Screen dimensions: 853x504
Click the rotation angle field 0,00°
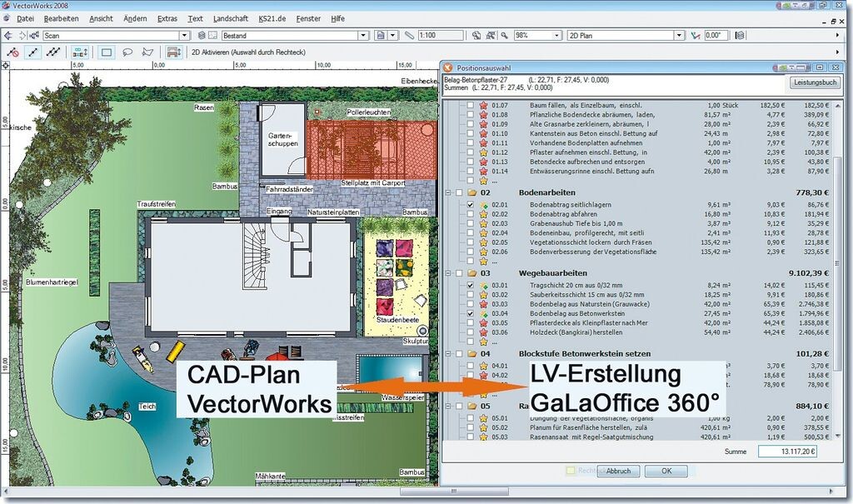pyautogui.click(x=716, y=35)
